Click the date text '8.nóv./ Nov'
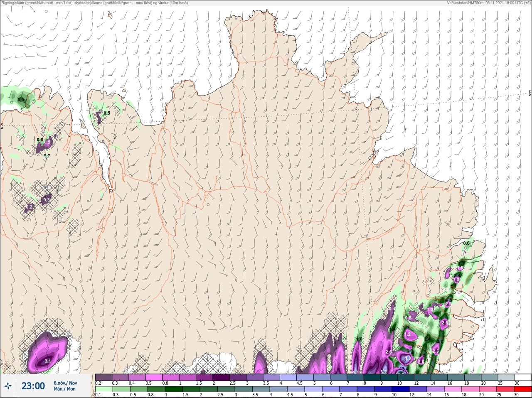Viewport: 532px width, 398px height. point(65,383)
